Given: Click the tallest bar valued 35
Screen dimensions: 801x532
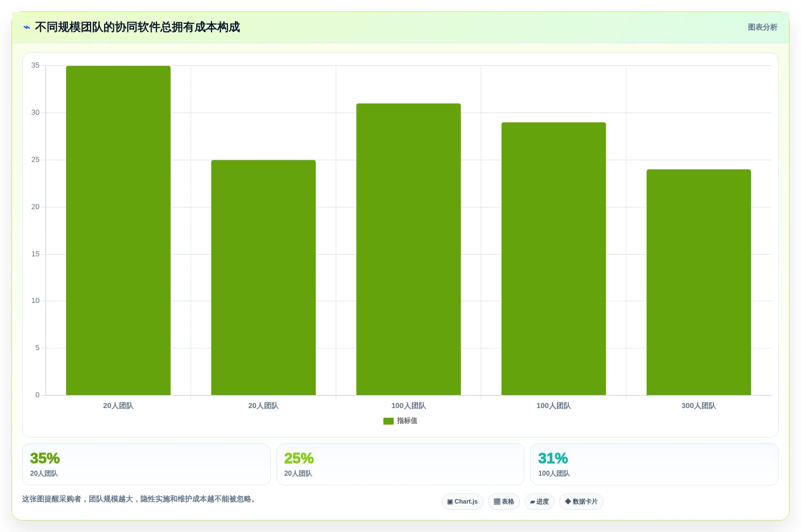Looking at the screenshot, I should 118,230.
